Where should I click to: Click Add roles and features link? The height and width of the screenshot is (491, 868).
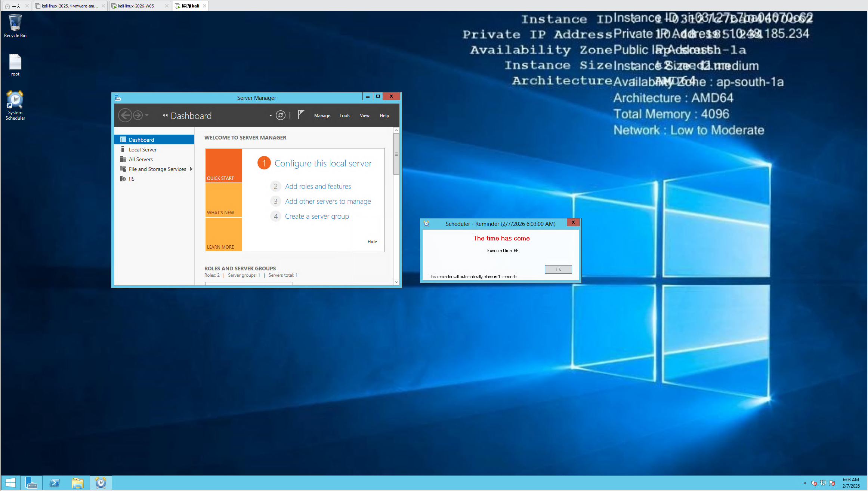[318, 186]
